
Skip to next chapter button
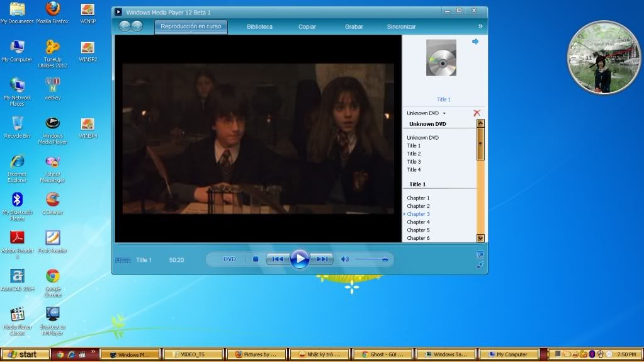click(321, 259)
